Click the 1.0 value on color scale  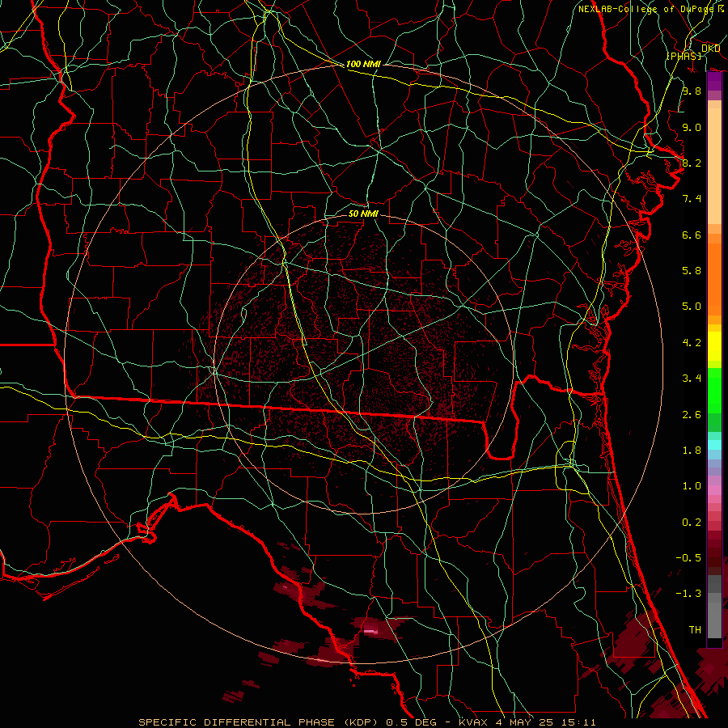click(x=692, y=486)
